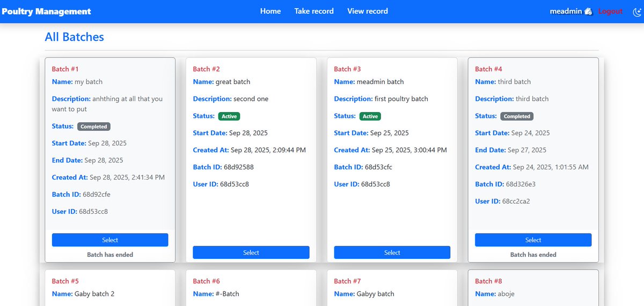This screenshot has width=644, height=306.
Task: Click User ID 68d53cc8 in Batch #2
Action: 235,184
